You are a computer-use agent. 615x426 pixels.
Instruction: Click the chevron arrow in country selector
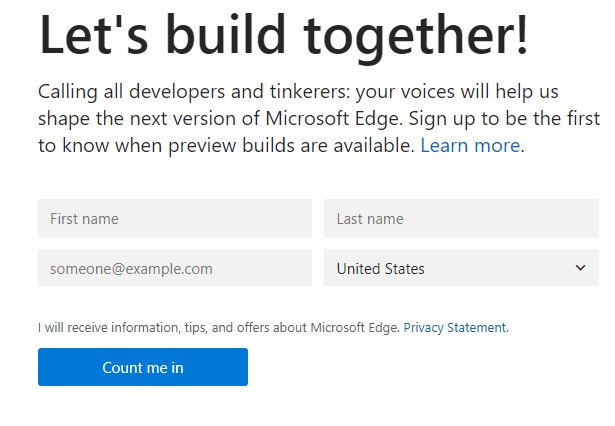tap(580, 268)
